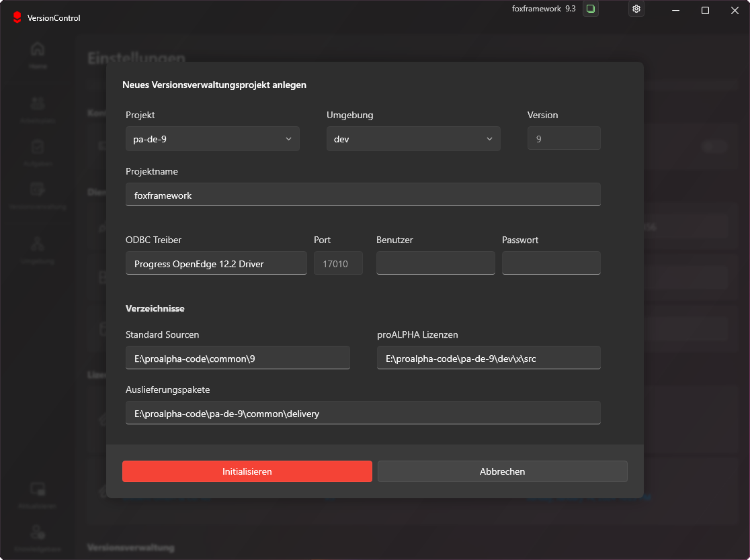
Task: Open the Versionsverwaltung sidebar icon
Action: (38, 193)
